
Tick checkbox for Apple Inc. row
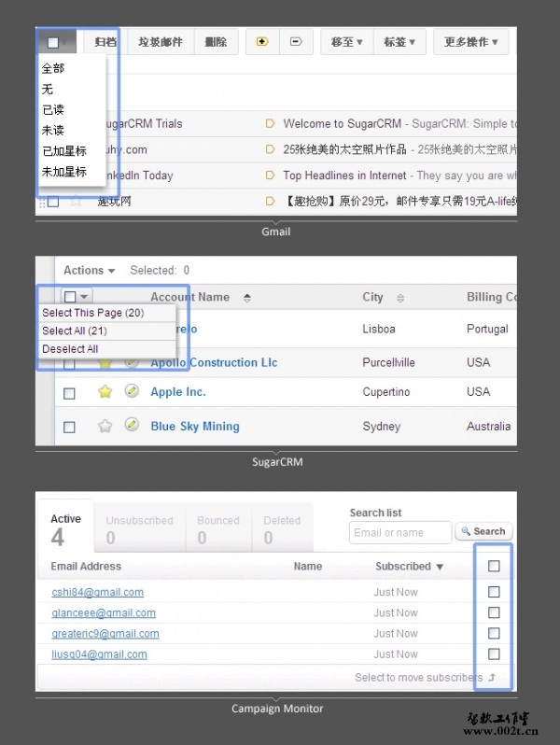coord(69,393)
